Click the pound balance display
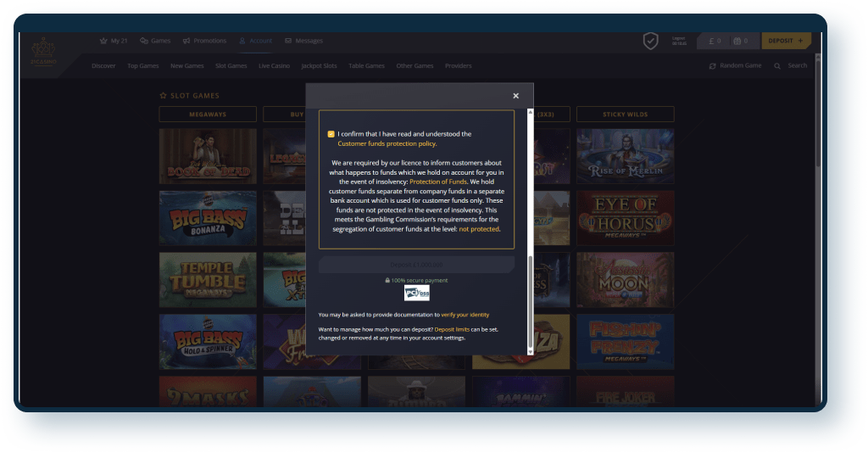The height and width of the screenshot is (453, 868). click(x=714, y=41)
